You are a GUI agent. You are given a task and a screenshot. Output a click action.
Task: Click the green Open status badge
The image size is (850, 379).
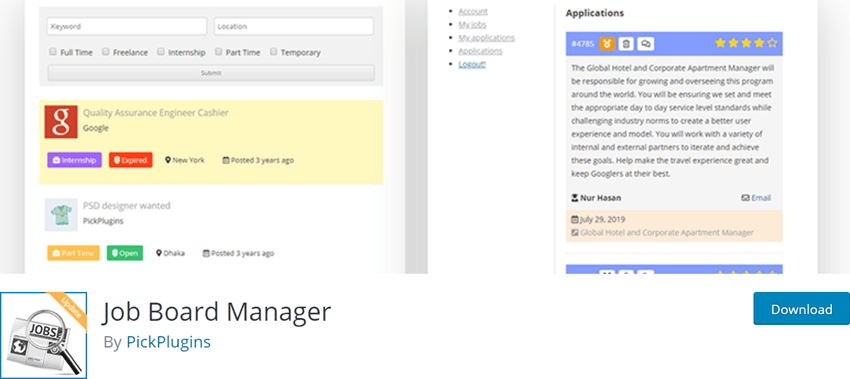click(125, 253)
